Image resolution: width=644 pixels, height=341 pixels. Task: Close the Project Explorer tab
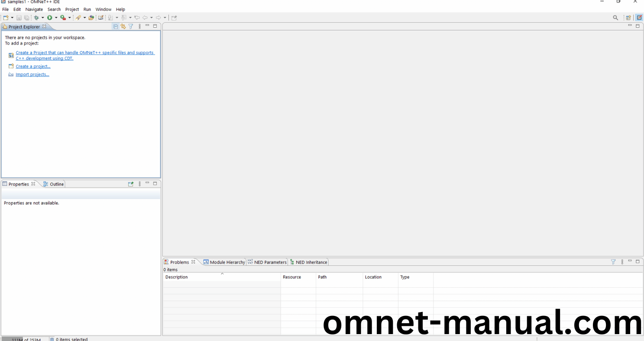point(44,26)
